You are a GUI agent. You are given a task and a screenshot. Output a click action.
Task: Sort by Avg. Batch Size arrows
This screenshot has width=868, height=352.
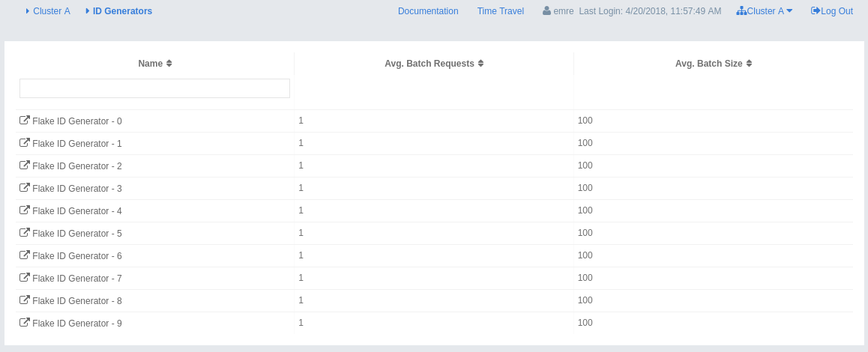(x=749, y=64)
